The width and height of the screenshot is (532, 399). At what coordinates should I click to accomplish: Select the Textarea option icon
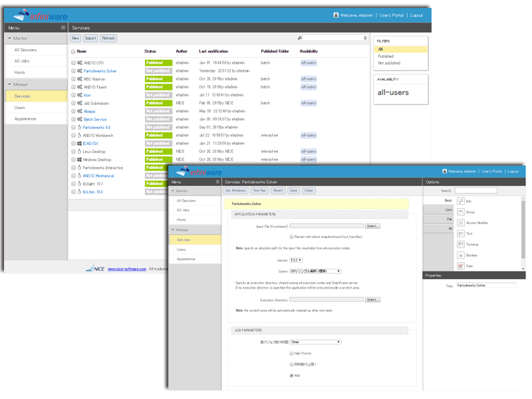[461, 244]
